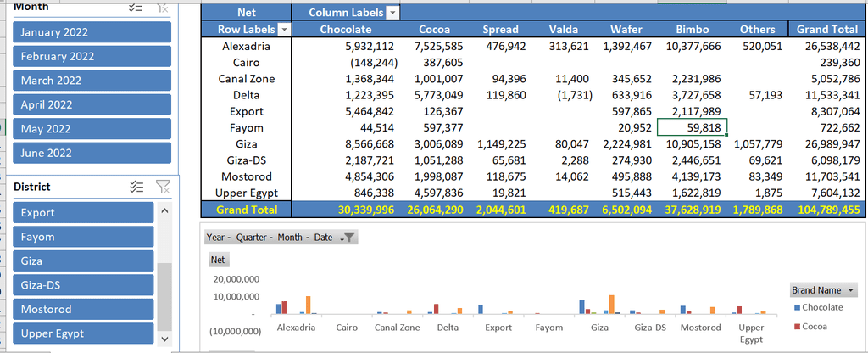Click the Net field button on chart
Viewport: 868px width, 353px height.
(218, 260)
